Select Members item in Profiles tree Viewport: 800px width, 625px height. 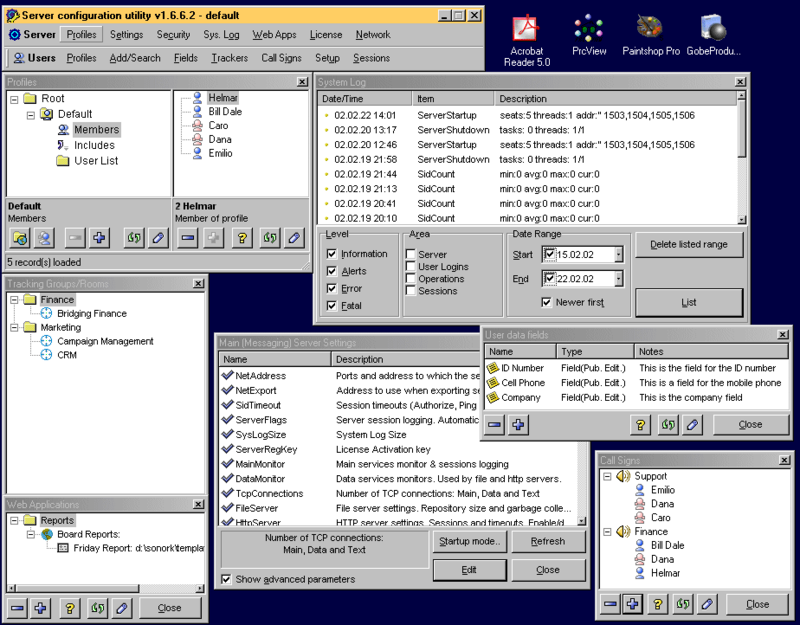point(96,130)
